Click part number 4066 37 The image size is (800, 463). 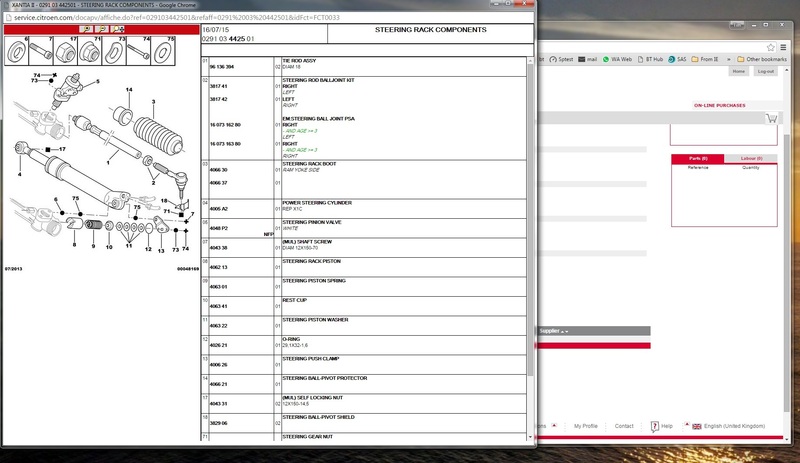[x=218, y=183]
